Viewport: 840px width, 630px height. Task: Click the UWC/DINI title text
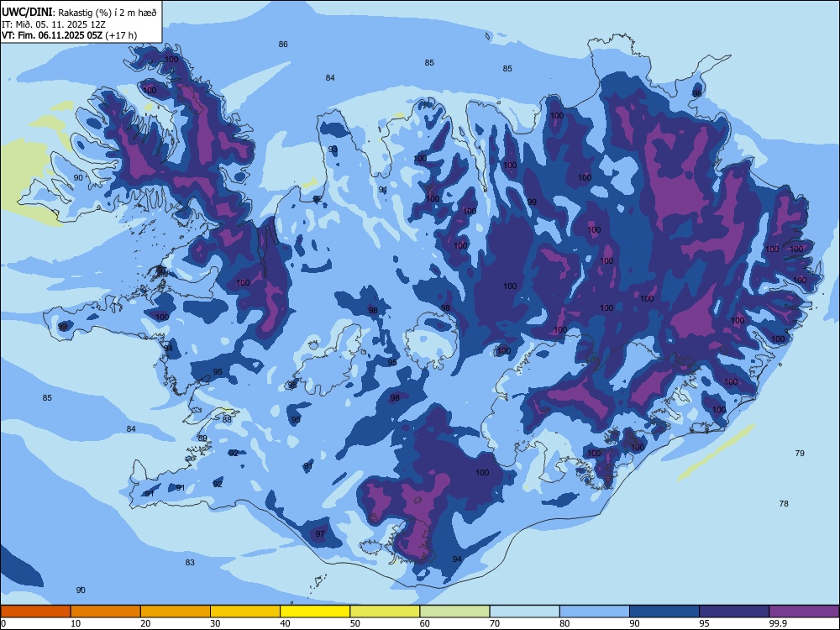click(28, 11)
